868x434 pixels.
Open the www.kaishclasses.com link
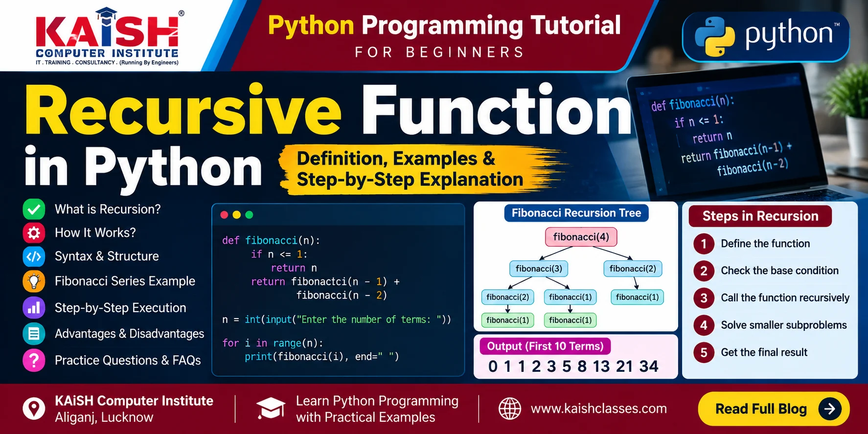click(598, 409)
